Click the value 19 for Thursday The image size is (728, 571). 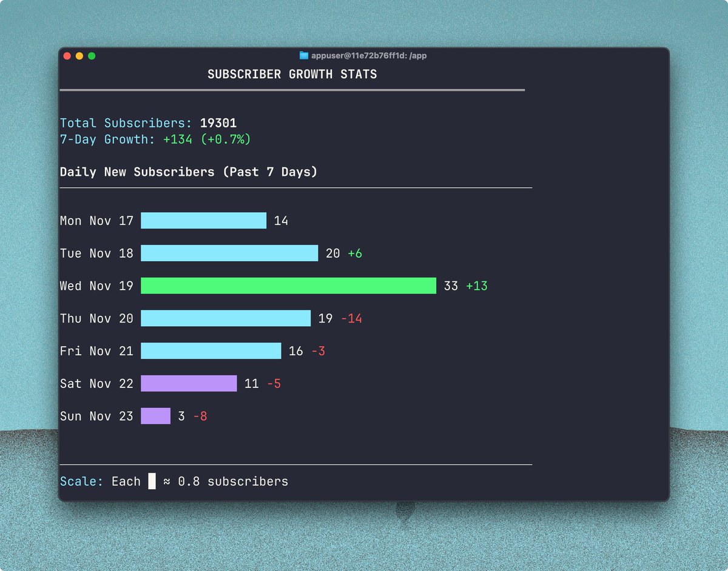(x=325, y=318)
